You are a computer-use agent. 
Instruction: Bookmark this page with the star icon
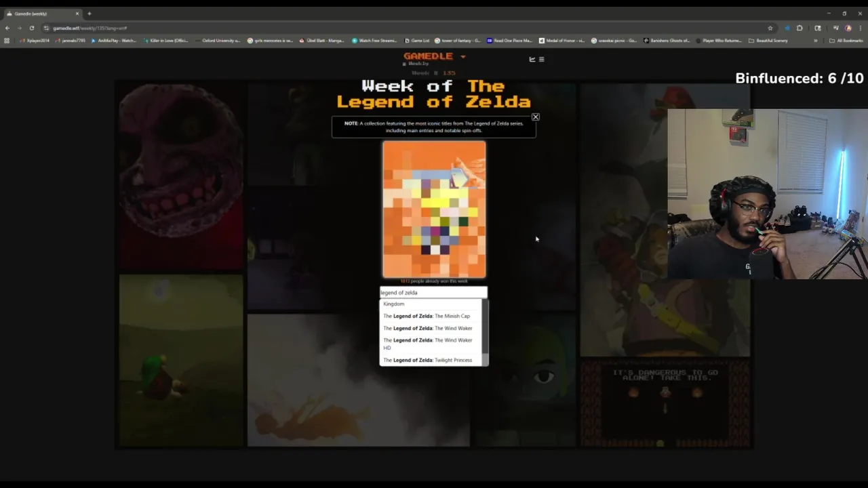[770, 28]
